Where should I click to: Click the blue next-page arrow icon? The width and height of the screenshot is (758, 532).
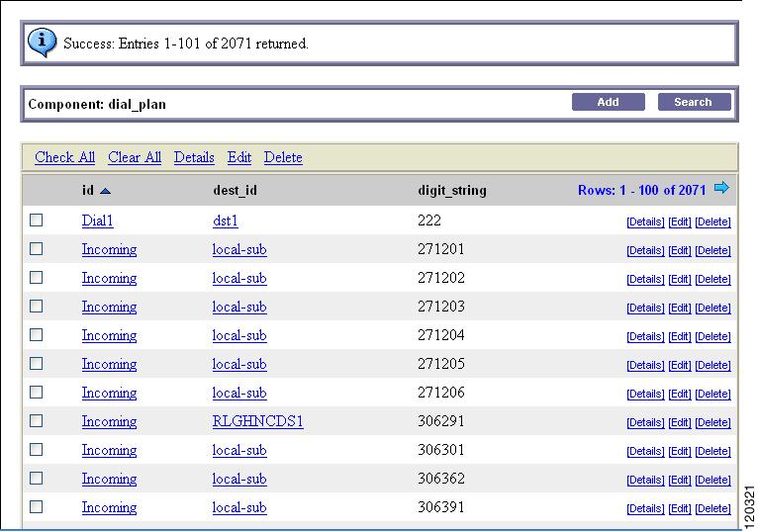point(721,188)
